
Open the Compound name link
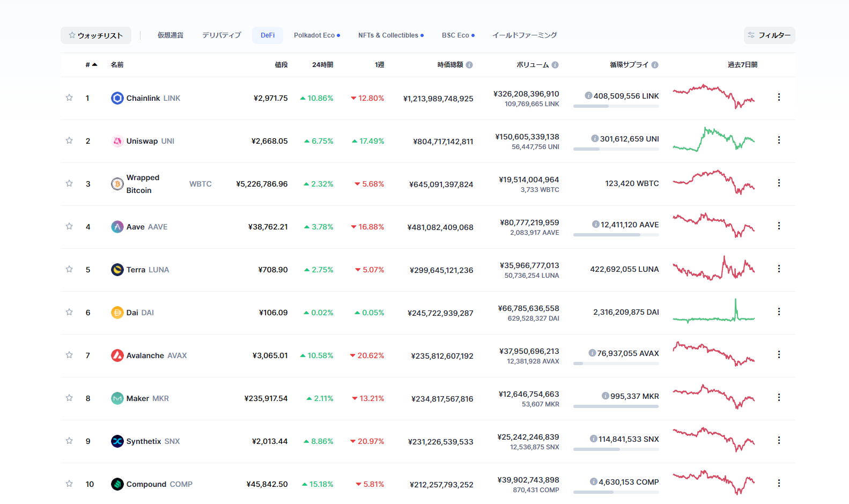(146, 484)
